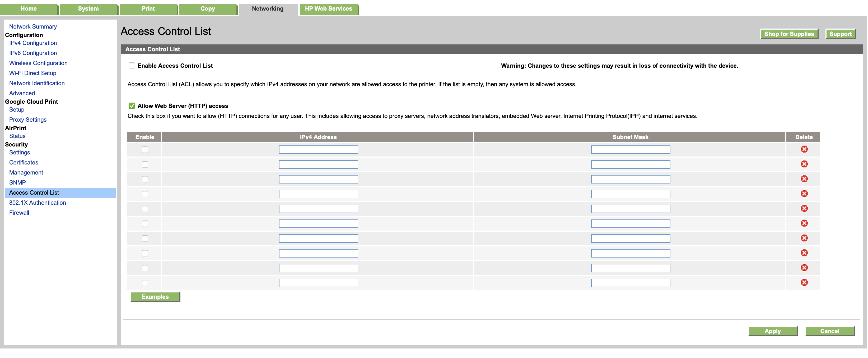Uncheck Allow Web Server (HTTP) access
This screenshot has width=868, height=358.
point(132,105)
